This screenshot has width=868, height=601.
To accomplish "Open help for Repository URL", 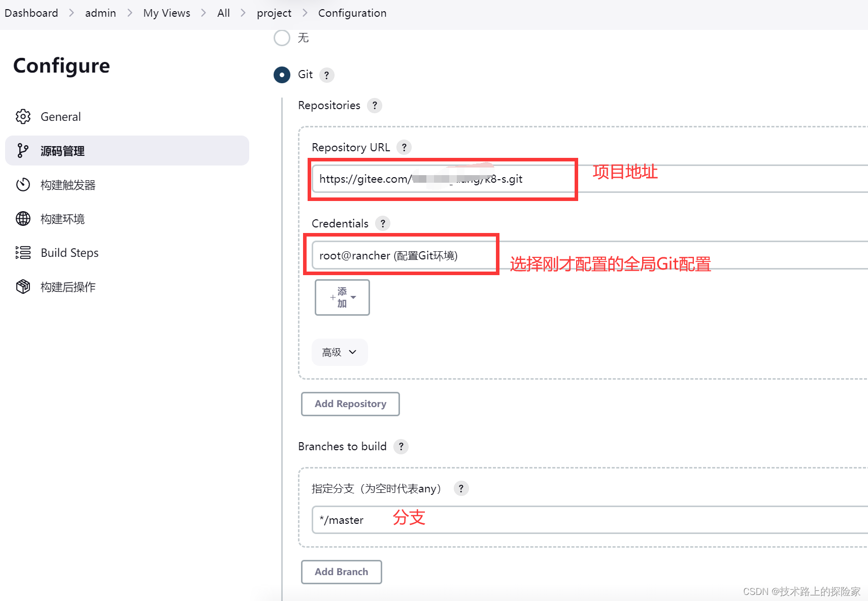I will click(x=404, y=148).
